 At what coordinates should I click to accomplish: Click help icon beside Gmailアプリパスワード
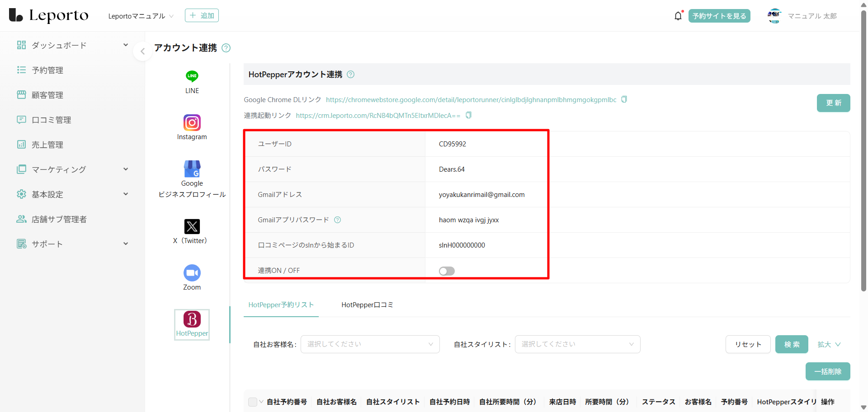click(x=337, y=220)
